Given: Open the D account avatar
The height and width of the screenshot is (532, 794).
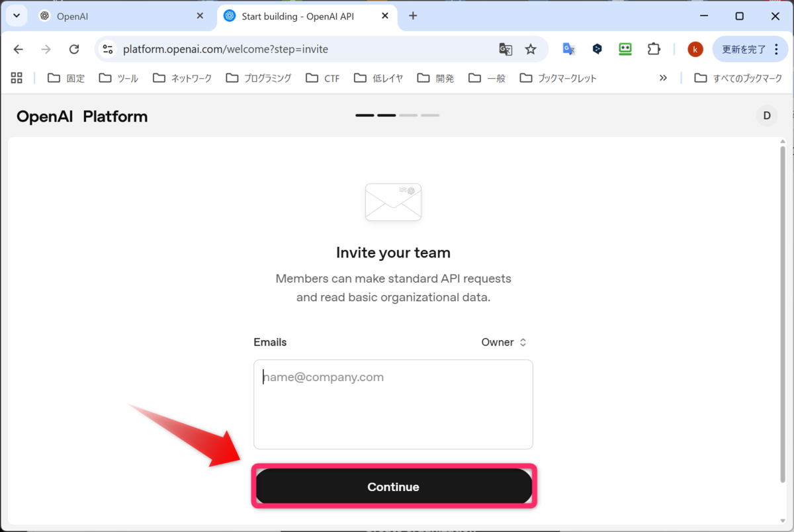Looking at the screenshot, I should coord(767,116).
